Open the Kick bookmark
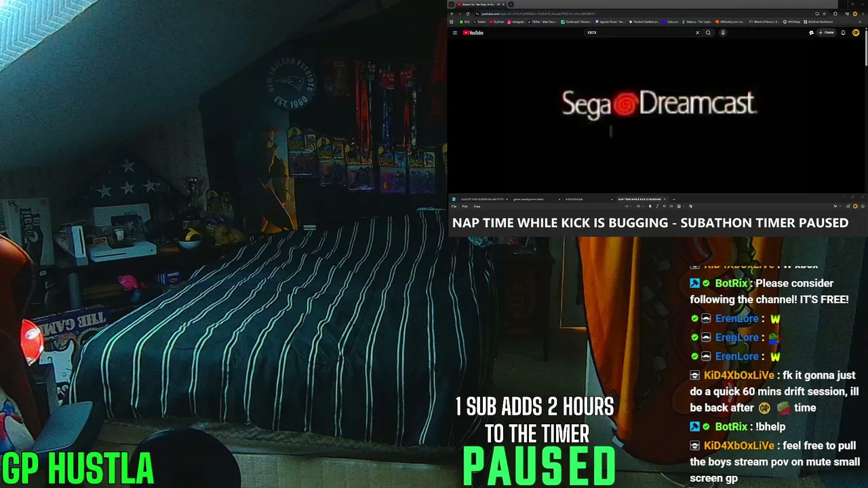Image resolution: width=868 pixels, height=488 pixels. (465, 22)
